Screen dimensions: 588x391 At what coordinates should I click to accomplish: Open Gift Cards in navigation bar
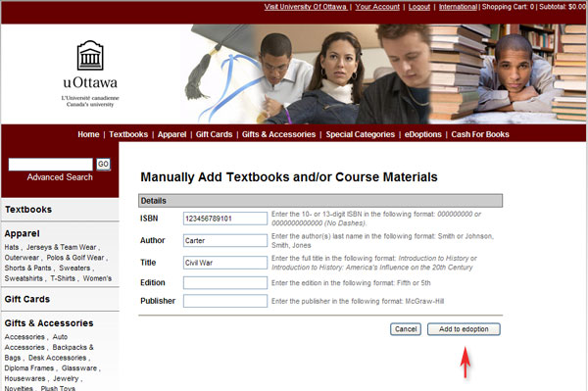click(214, 134)
